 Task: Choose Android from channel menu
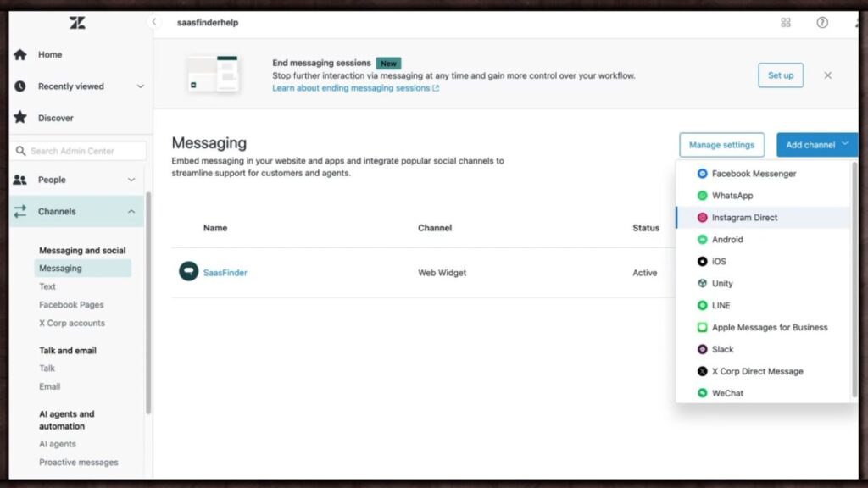coord(763,239)
